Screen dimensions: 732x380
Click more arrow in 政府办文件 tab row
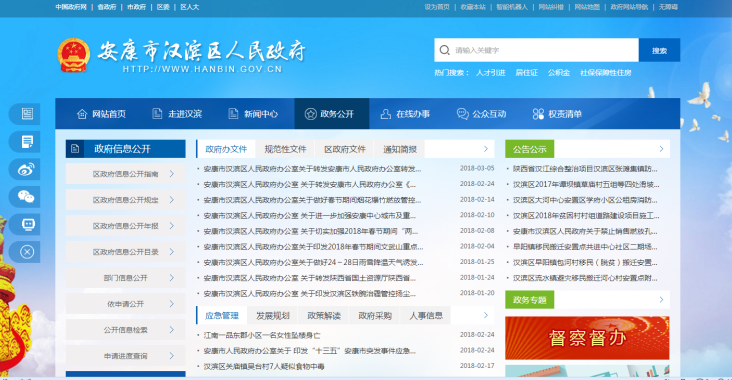486,149
